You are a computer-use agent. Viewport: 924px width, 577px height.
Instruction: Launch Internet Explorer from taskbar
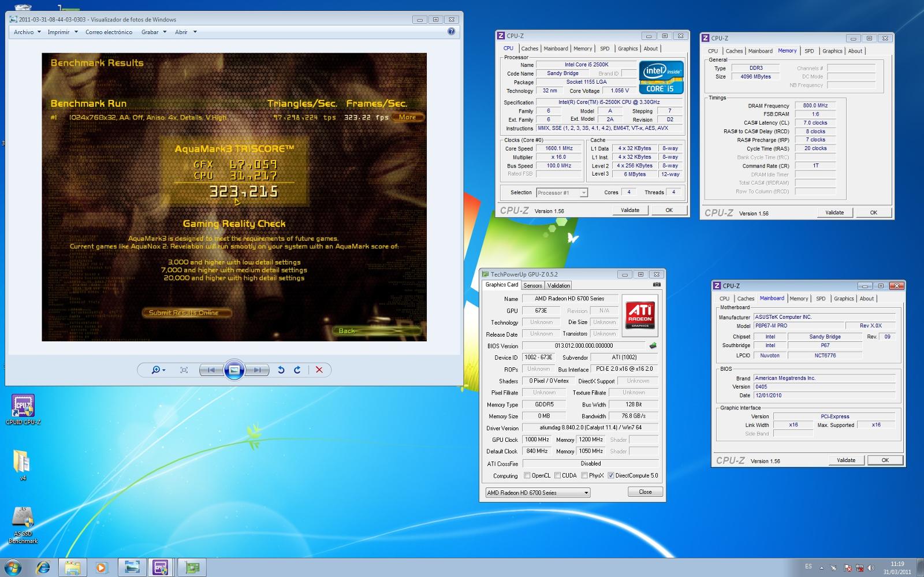tap(43, 568)
